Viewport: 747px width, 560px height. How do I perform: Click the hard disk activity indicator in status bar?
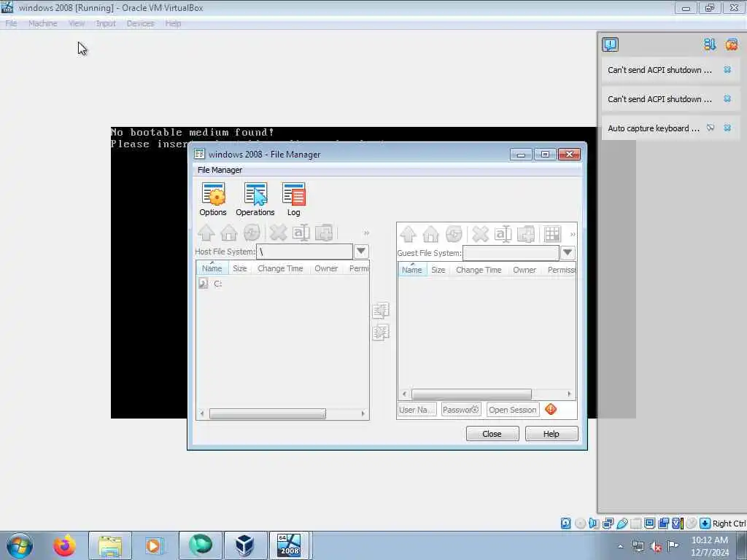pyautogui.click(x=565, y=524)
